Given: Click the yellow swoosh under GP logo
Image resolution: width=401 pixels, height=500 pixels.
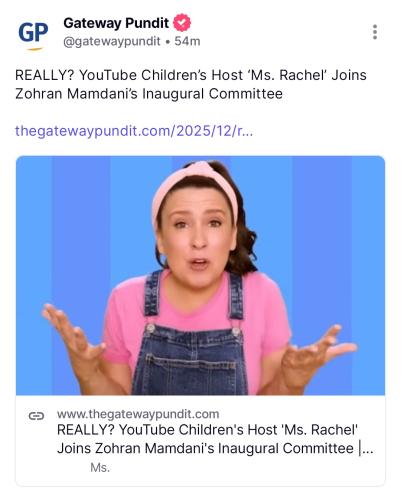Looking at the screenshot, I should 35,49.
